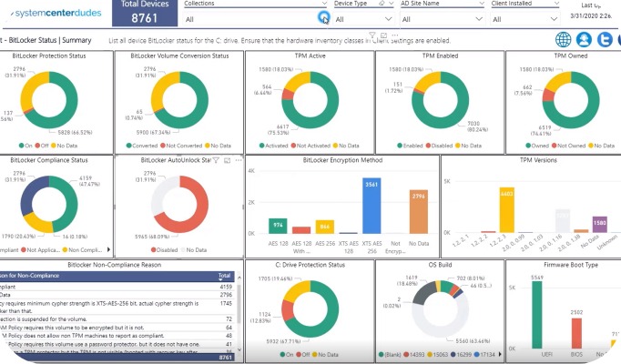Screen dimensions: 621x364
Task: Click the filter funnel icon above the description text
Action: click(x=372, y=35)
